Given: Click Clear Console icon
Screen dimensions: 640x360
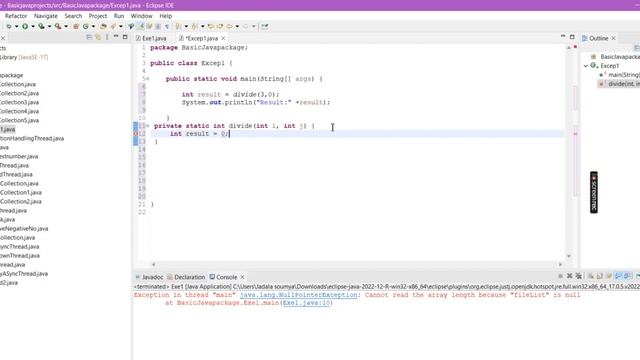Looking at the screenshot, I should click(591, 276).
